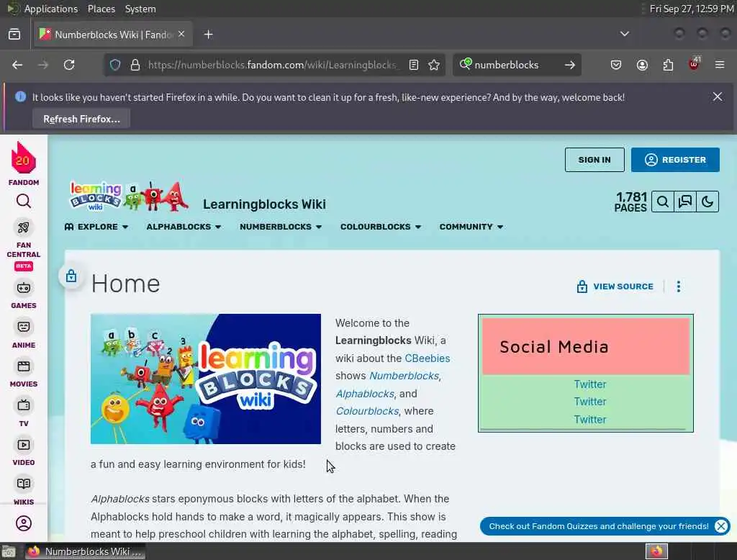737x560 pixels.
Task: Click the first Twitter link
Action: 590,384
